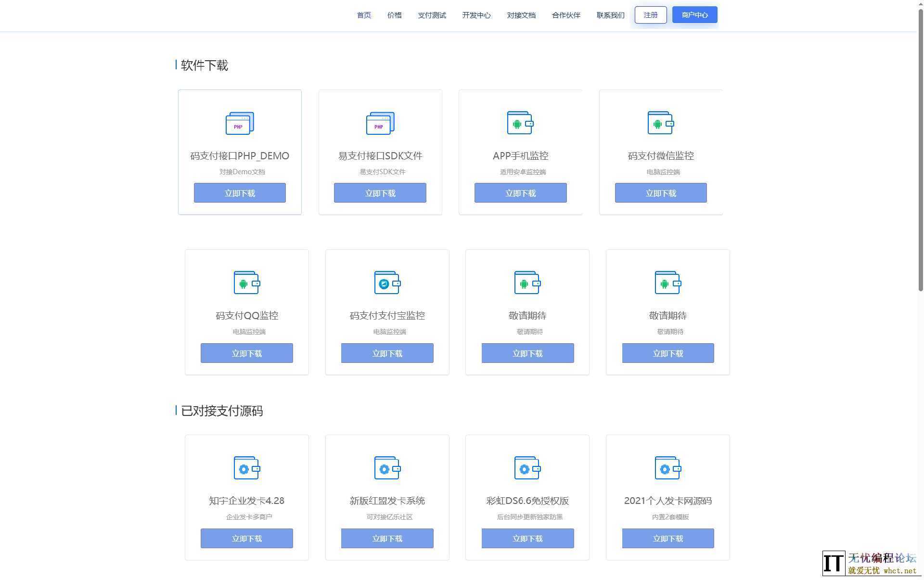Click the PHP icon above 码支付接口PHP_DEMO
The height and width of the screenshot is (580, 924).
click(x=240, y=123)
